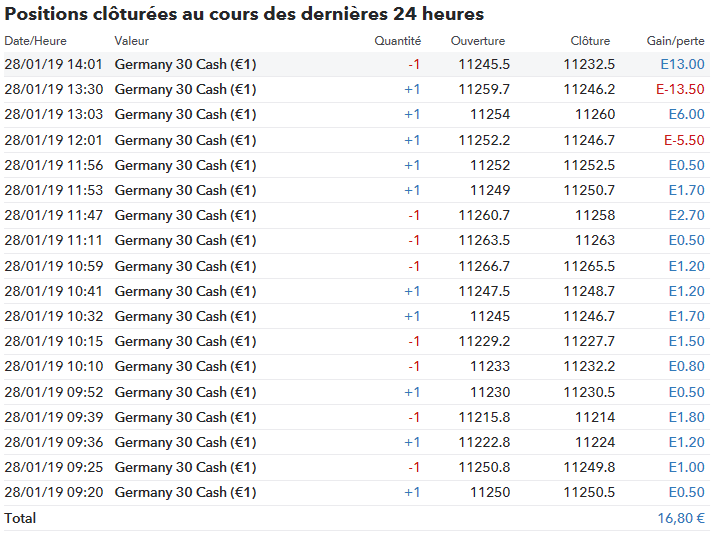Select the row dated 28/01/19 10:15

point(356,341)
